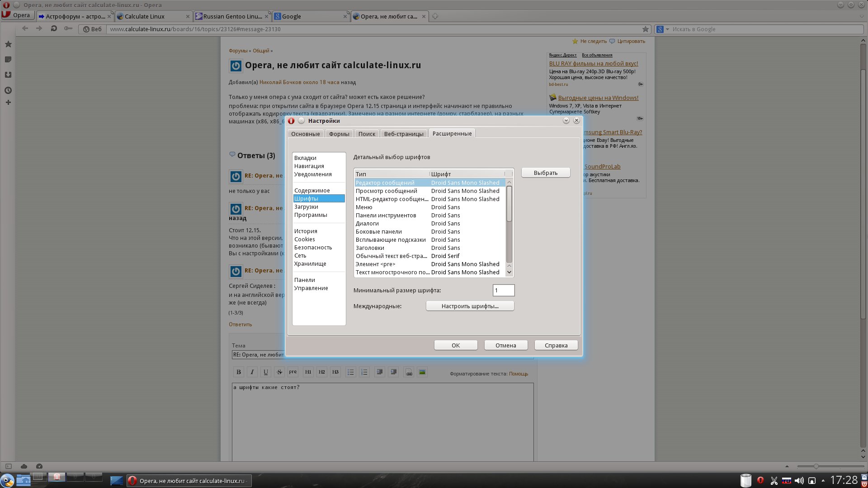This screenshot has width=868, height=488.
Task: Insert preformatted text with pre button
Action: tap(293, 372)
